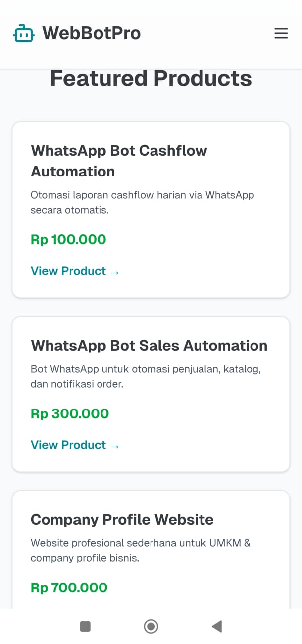Open View Product for Sales Automation
The height and width of the screenshot is (644, 302).
coord(68,445)
